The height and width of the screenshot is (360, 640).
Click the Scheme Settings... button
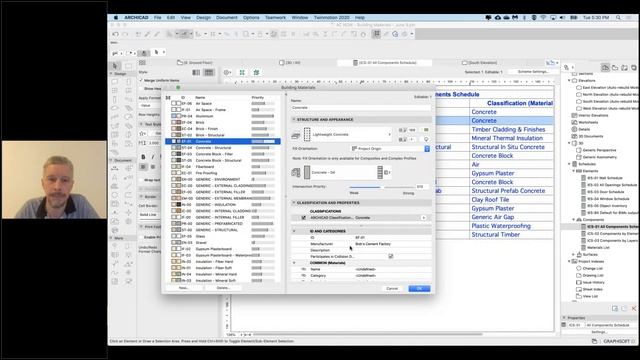(x=533, y=72)
